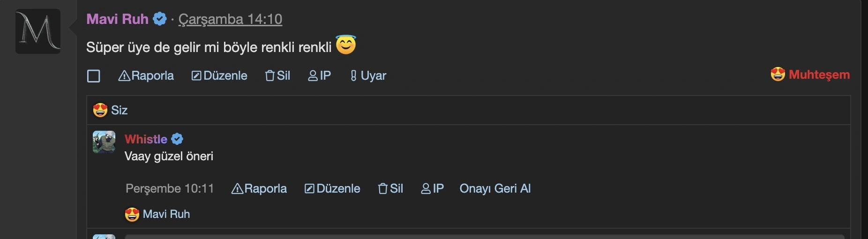Click the Perşembe 10:11 comment timestamp
Image resolution: width=868 pixels, height=239 pixels.
(170, 189)
